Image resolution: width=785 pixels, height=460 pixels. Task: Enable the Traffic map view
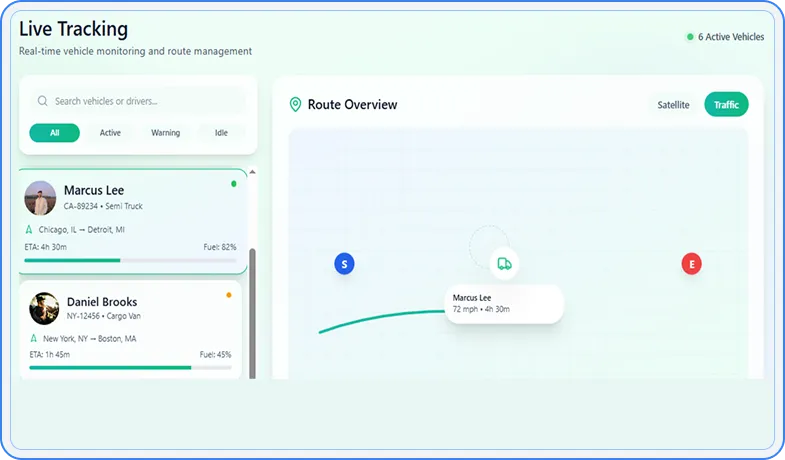pyautogui.click(x=726, y=105)
